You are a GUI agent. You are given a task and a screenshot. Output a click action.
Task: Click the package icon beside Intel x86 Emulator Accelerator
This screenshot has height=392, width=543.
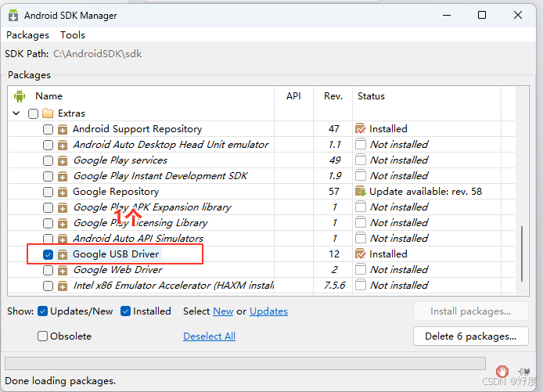[63, 286]
